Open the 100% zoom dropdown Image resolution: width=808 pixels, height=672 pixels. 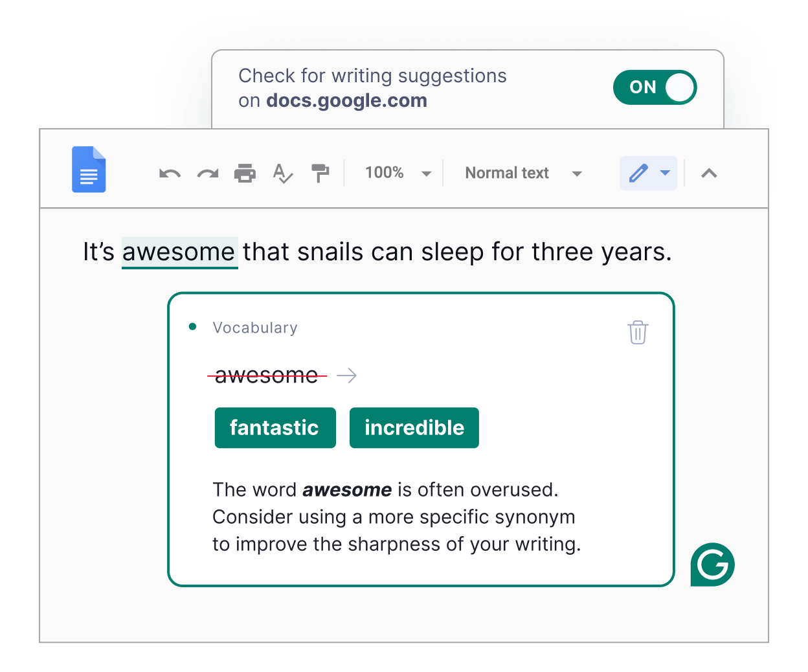click(398, 173)
